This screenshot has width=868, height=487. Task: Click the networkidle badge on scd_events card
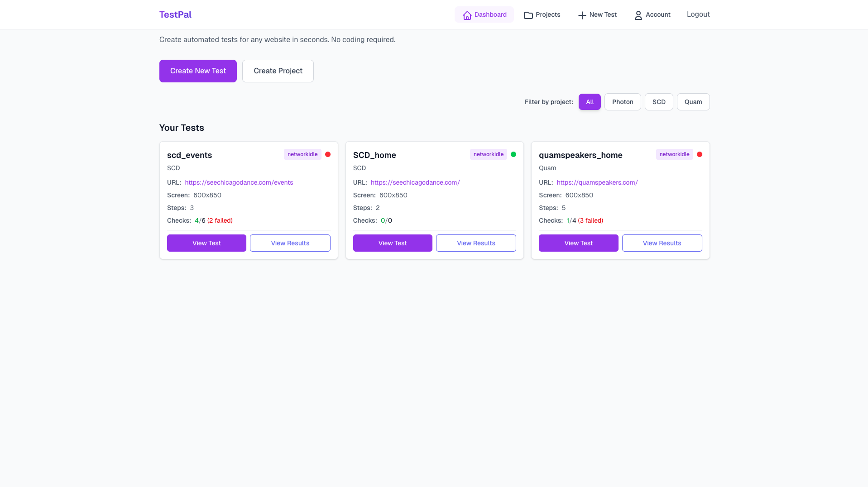[x=302, y=154]
